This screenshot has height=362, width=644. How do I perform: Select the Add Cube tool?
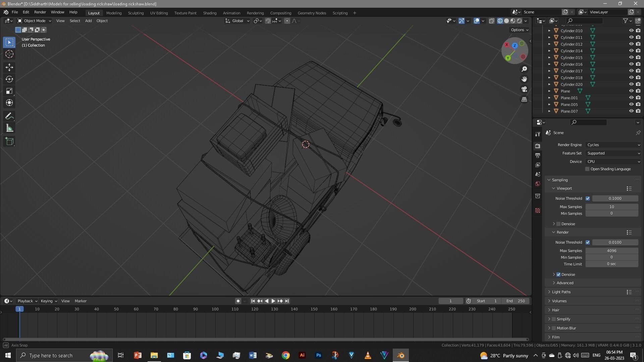(9, 141)
